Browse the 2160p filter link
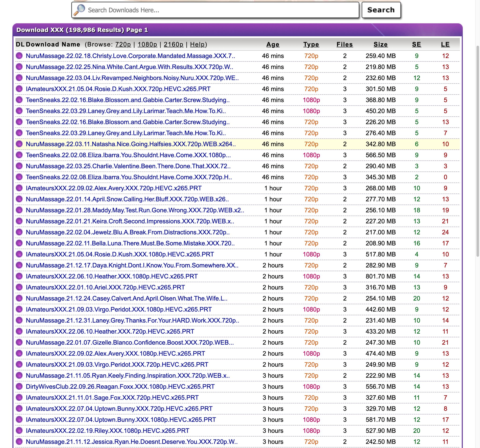 pyautogui.click(x=173, y=45)
